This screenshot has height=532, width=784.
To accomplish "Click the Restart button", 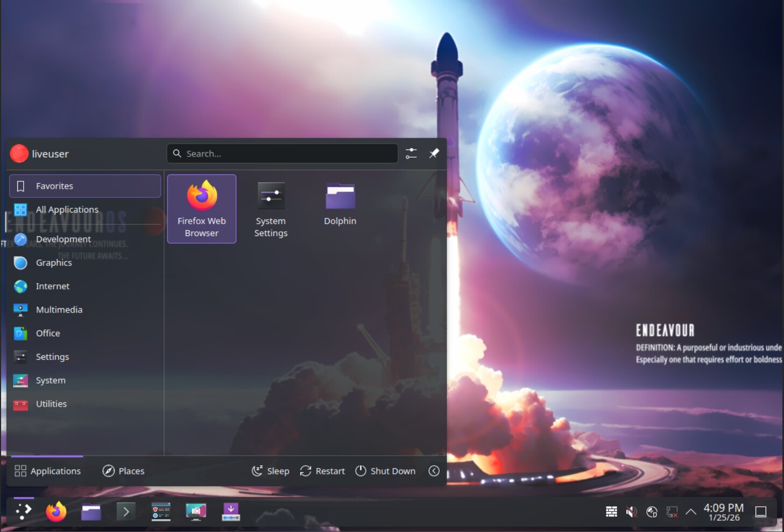I will (322, 471).
